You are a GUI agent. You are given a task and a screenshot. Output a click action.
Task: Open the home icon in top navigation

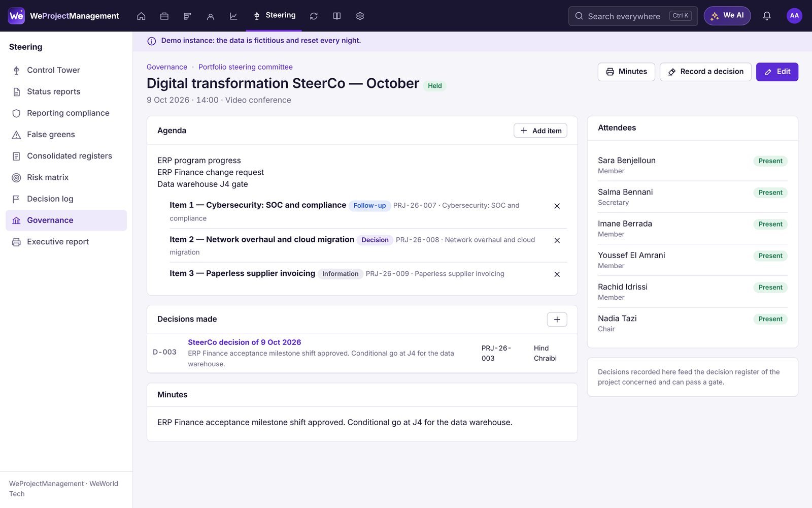point(141,16)
